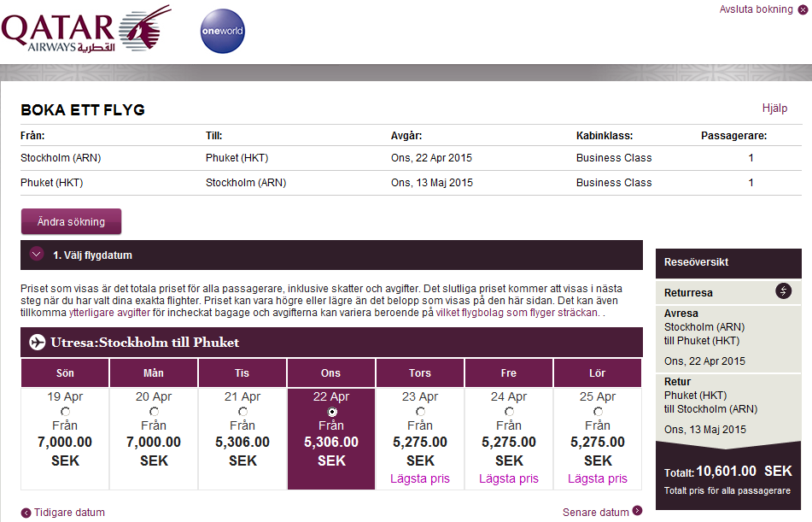Click the Fre day column header
812x522 pixels.
[509, 373]
